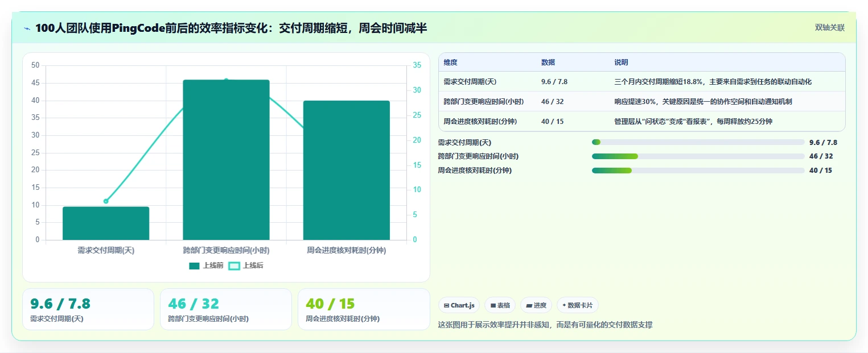Click the 跨部门变更响应时间(小时) progress bar

click(x=698, y=156)
